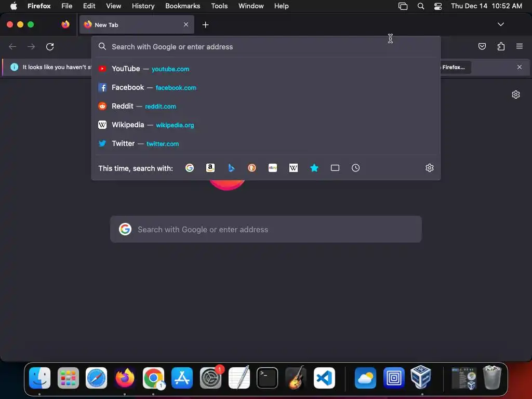Launch Safari from the Dock
532x399 pixels.
pos(96,378)
